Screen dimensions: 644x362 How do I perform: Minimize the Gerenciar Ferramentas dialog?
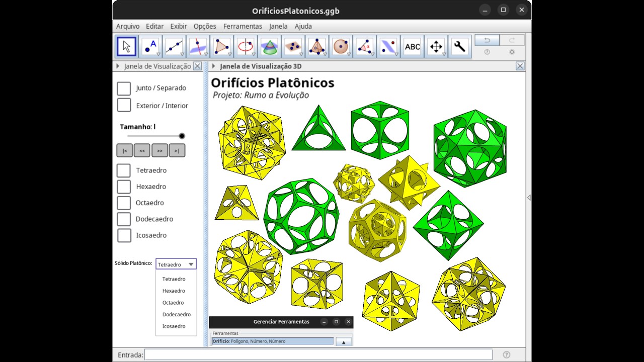[x=324, y=322]
